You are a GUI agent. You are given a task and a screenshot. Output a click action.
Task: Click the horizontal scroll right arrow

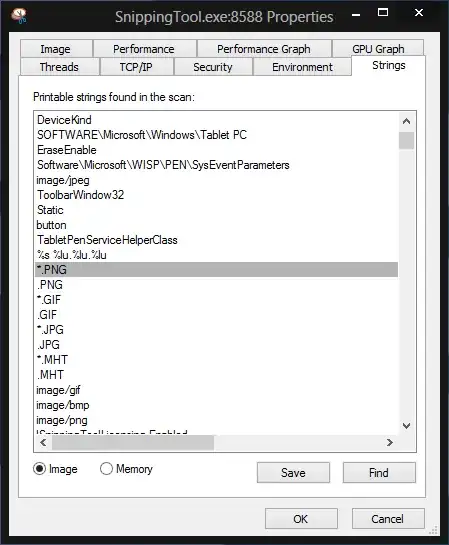click(390, 442)
